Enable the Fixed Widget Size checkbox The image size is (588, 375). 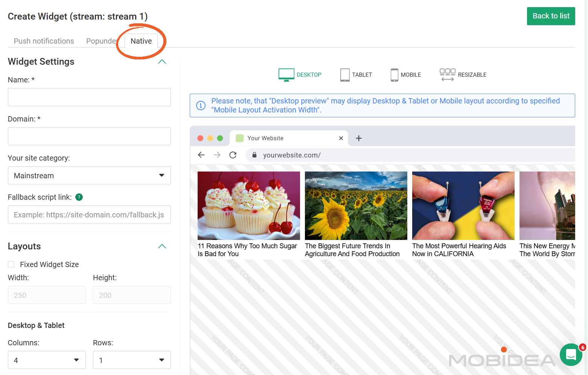point(11,264)
